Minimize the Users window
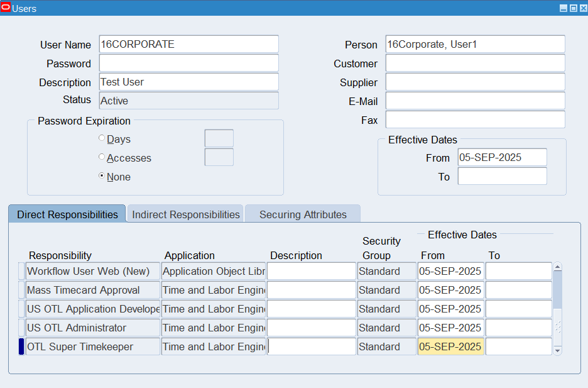Screen dimensions: 588x388 (563, 8)
